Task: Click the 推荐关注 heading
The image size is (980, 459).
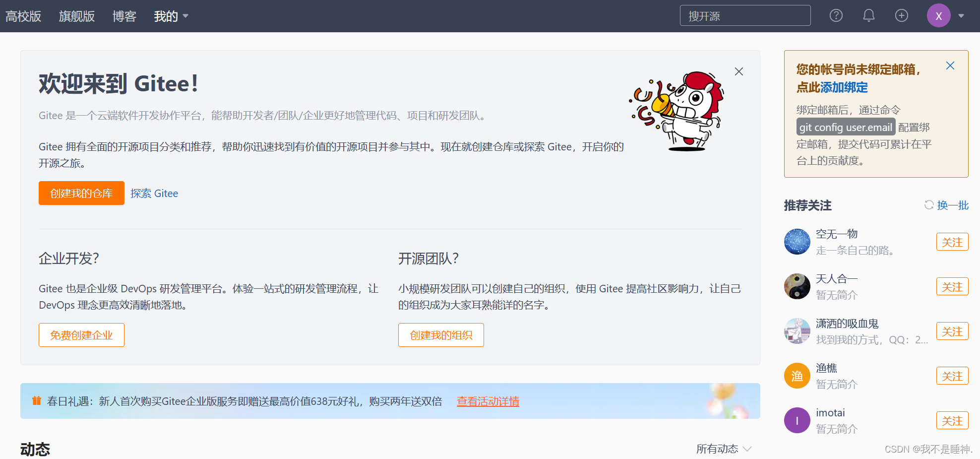Action: click(807, 205)
